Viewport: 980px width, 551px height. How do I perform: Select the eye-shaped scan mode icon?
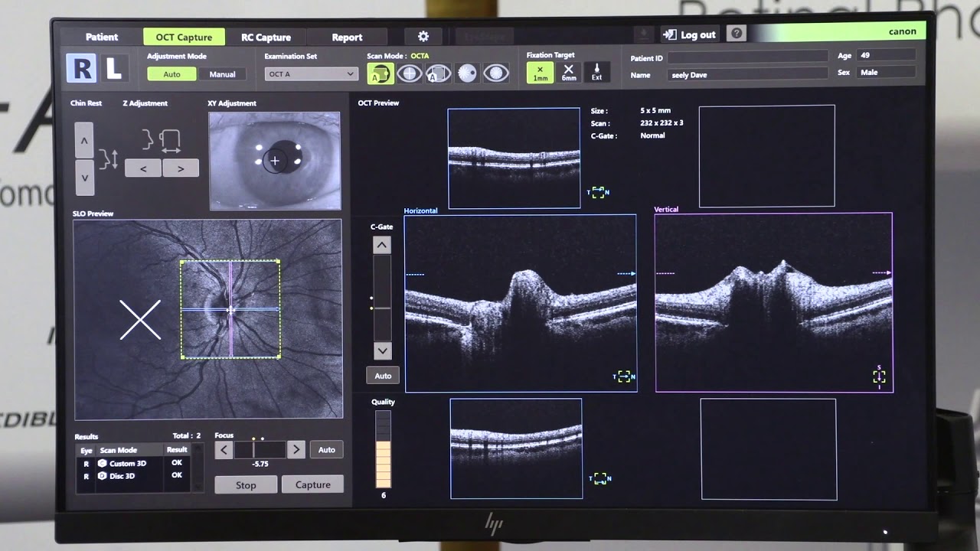point(496,73)
